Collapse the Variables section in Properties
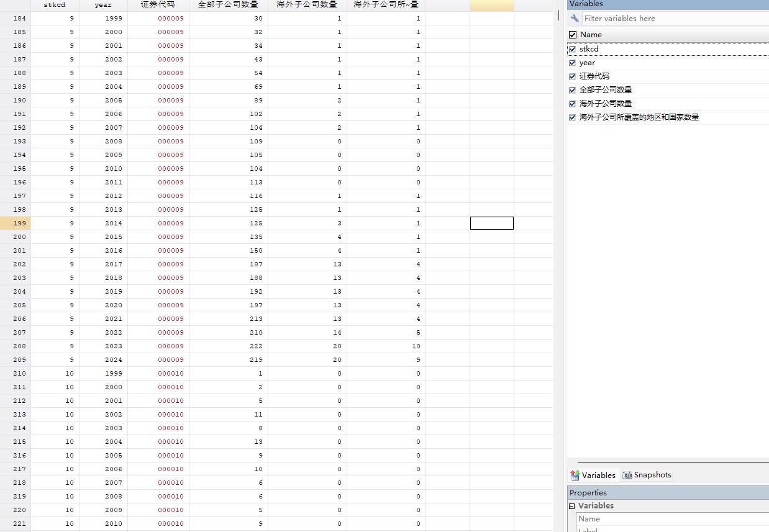Screen dimensions: 769x532 point(572,506)
